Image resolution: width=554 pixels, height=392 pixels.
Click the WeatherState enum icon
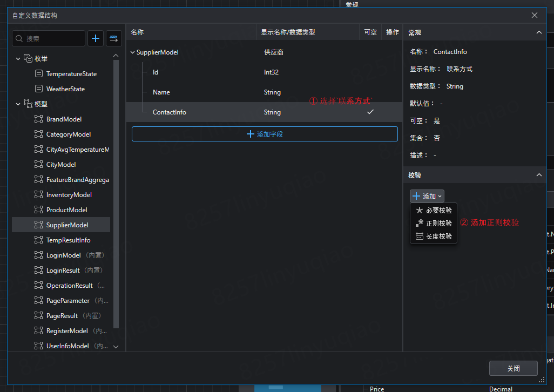38,89
